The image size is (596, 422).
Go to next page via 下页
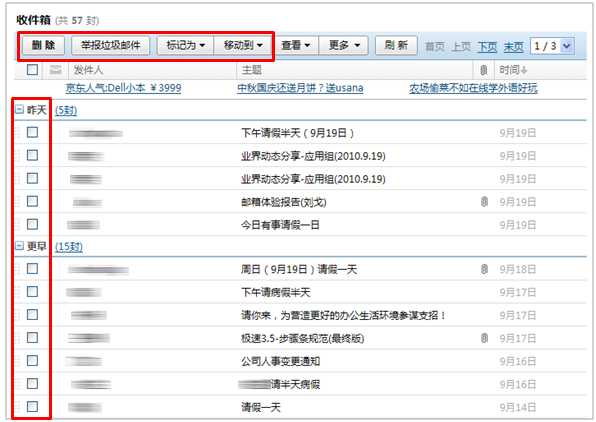[x=487, y=47]
